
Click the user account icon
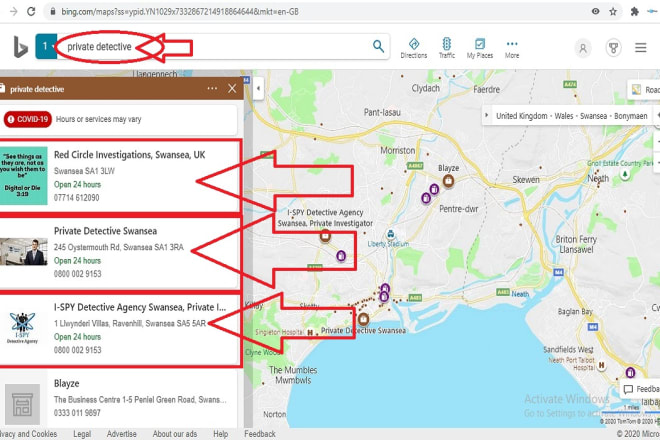(583, 48)
